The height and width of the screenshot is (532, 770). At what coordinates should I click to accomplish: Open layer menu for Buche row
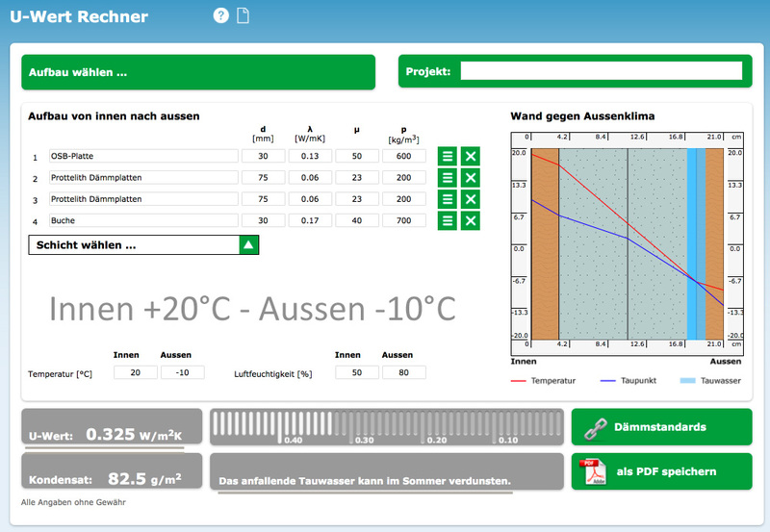click(448, 220)
